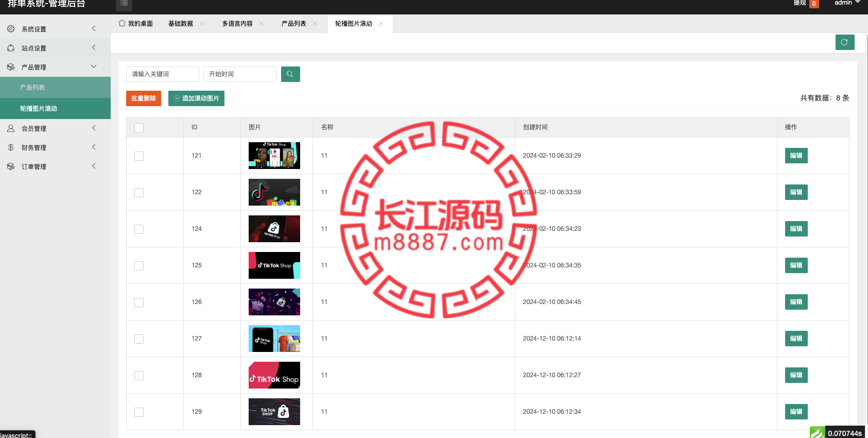Viewport: 868px width, 438px height.
Task: Open the admin user dropdown
Action: tap(847, 3)
